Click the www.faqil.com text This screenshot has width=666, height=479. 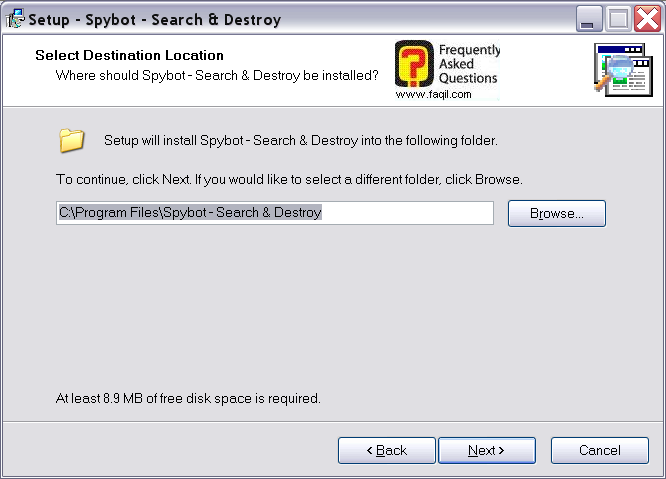pos(433,94)
